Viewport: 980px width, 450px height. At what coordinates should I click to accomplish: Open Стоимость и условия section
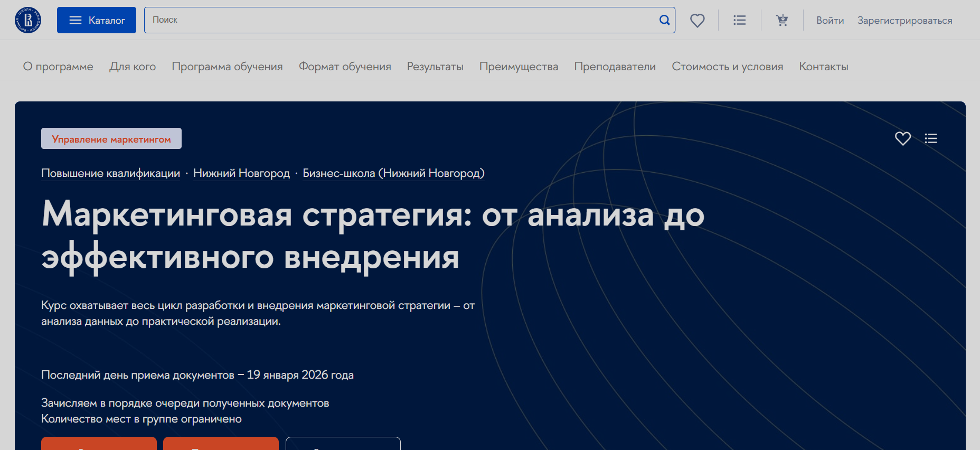pyautogui.click(x=727, y=67)
